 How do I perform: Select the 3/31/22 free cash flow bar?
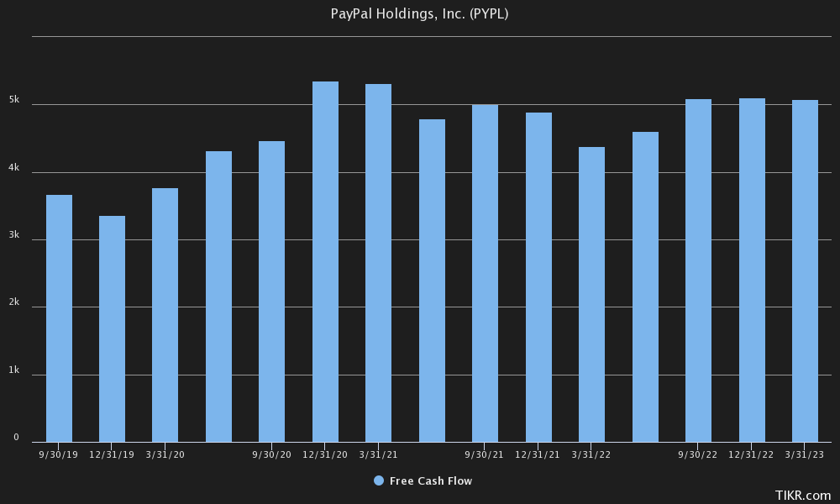pos(591,295)
